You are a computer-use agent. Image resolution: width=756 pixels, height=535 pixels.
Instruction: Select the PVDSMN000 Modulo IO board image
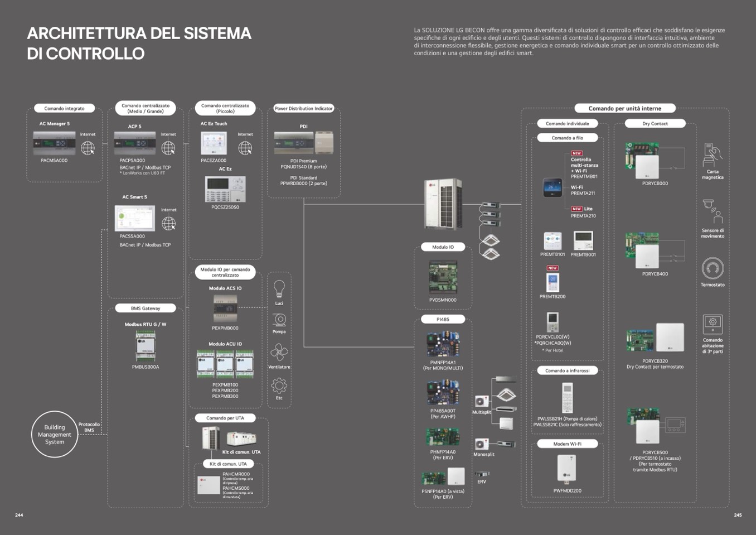[x=443, y=277]
